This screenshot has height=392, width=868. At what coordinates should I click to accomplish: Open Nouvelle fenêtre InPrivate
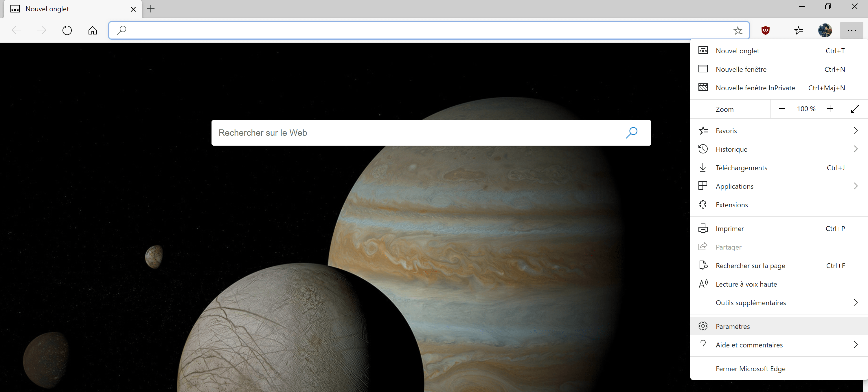pos(779,88)
